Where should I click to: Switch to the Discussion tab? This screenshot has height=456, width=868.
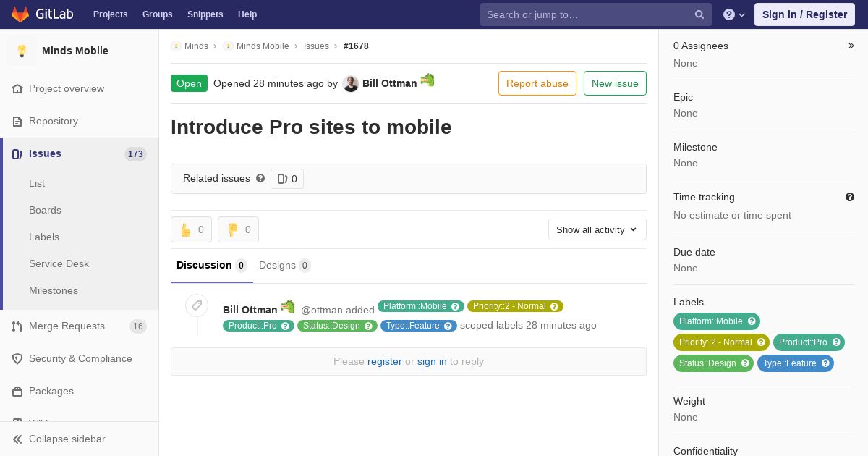(x=212, y=265)
